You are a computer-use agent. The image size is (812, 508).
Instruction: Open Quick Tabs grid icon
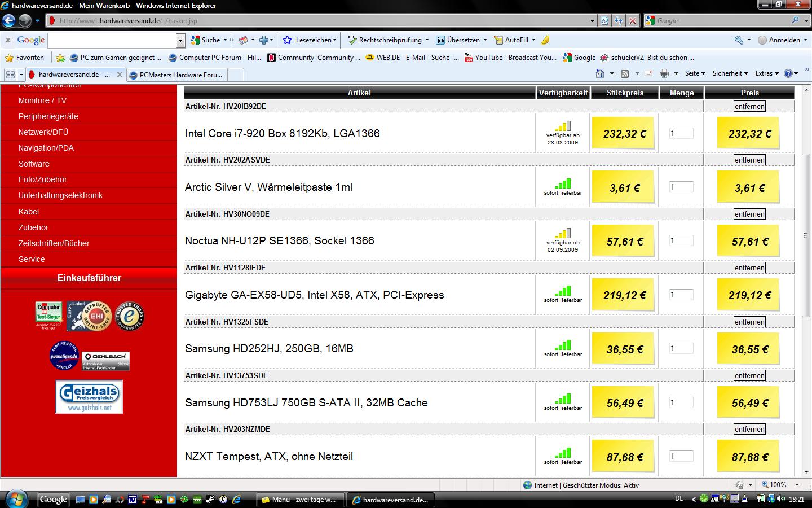point(10,75)
